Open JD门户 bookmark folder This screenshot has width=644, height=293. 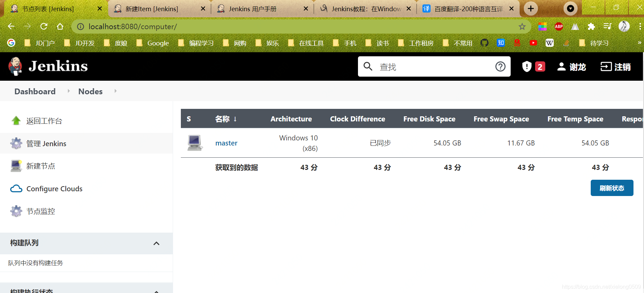tap(40, 43)
